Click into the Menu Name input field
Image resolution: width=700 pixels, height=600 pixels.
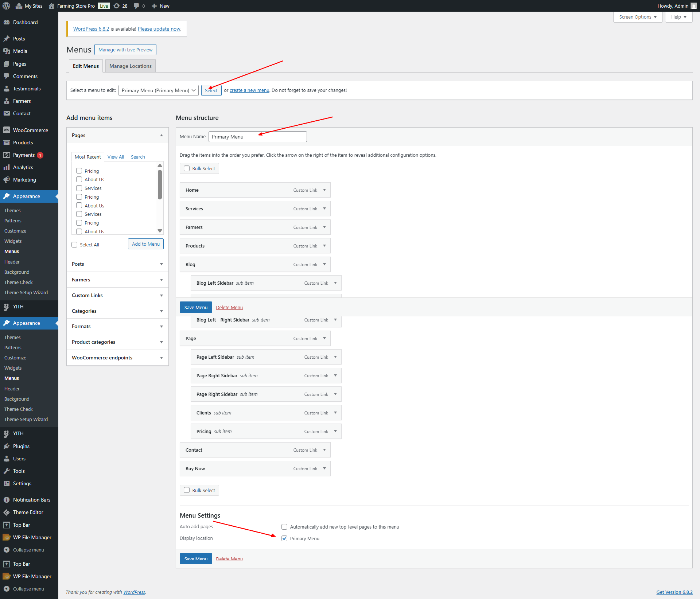258,137
